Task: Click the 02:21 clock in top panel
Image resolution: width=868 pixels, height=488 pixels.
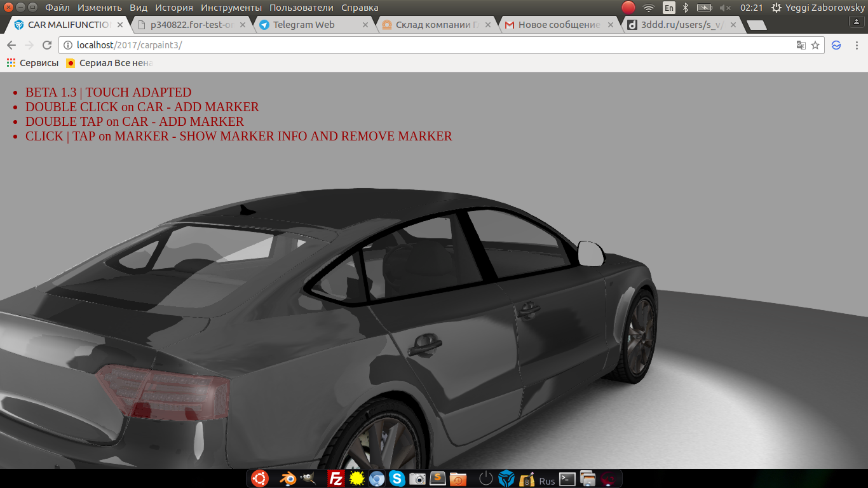Action: pos(751,8)
